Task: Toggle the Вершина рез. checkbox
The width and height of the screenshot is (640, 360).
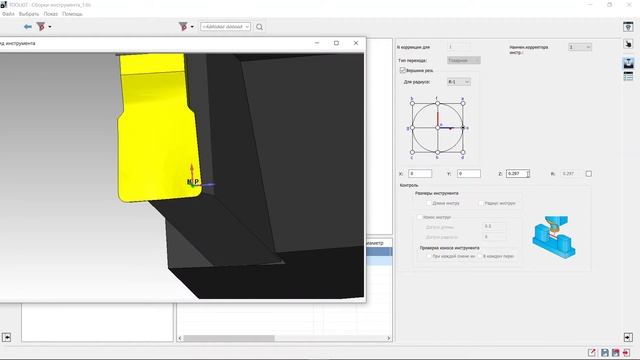Action: [402, 70]
